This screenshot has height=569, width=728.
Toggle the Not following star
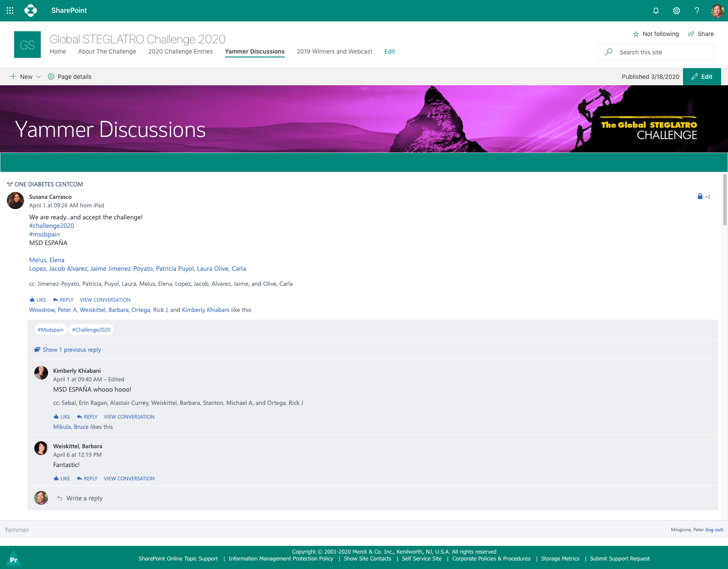point(636,34)
